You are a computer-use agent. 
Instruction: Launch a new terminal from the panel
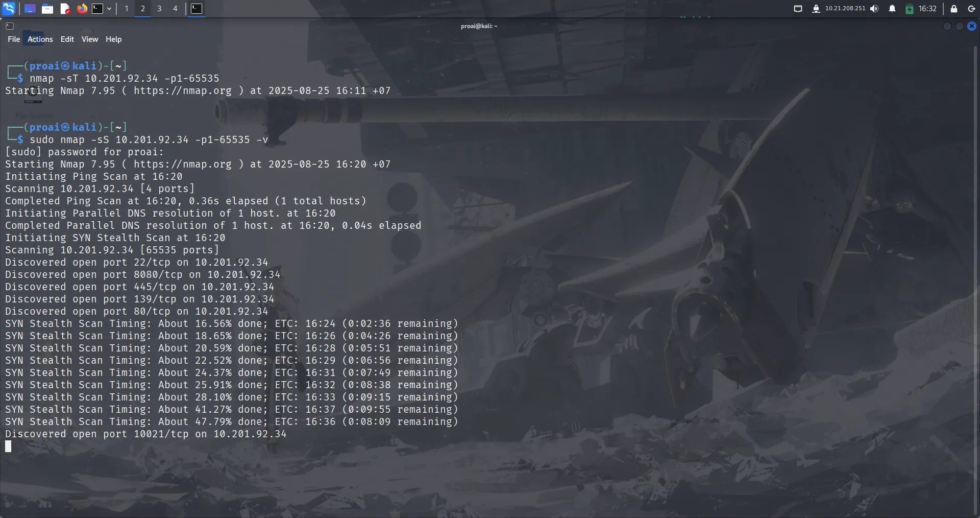(x=98, y=9)
